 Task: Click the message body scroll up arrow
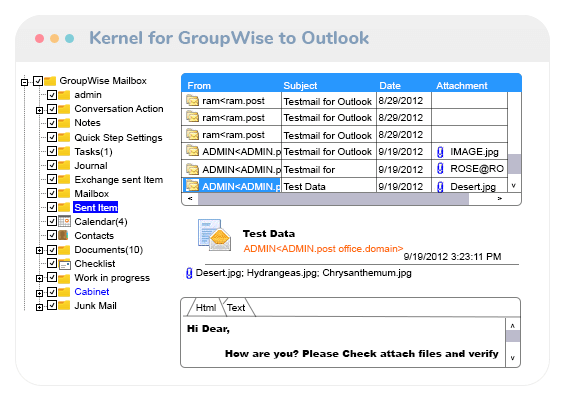[x=513, y=325]
